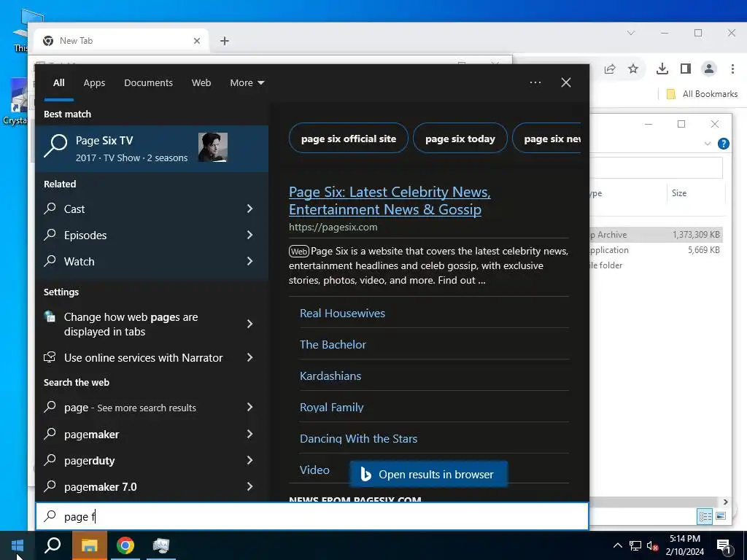The height and width of the screenshot is (560, 747).
Task: Bookmark this page with the star icon
Action: (632, 69)
